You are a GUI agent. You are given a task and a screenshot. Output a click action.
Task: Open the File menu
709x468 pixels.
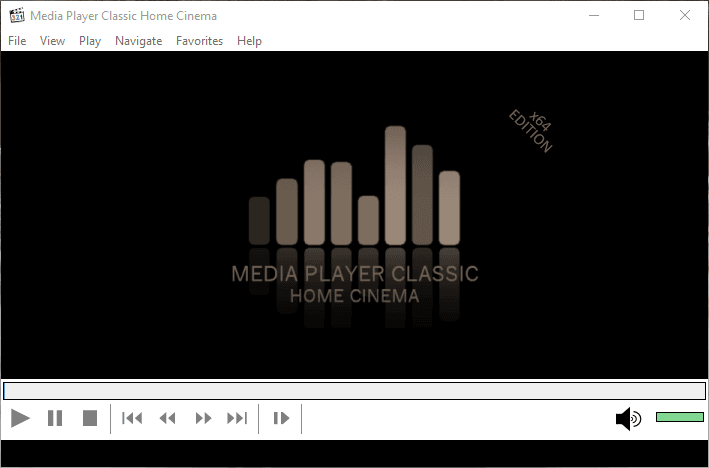click(17, 41)
